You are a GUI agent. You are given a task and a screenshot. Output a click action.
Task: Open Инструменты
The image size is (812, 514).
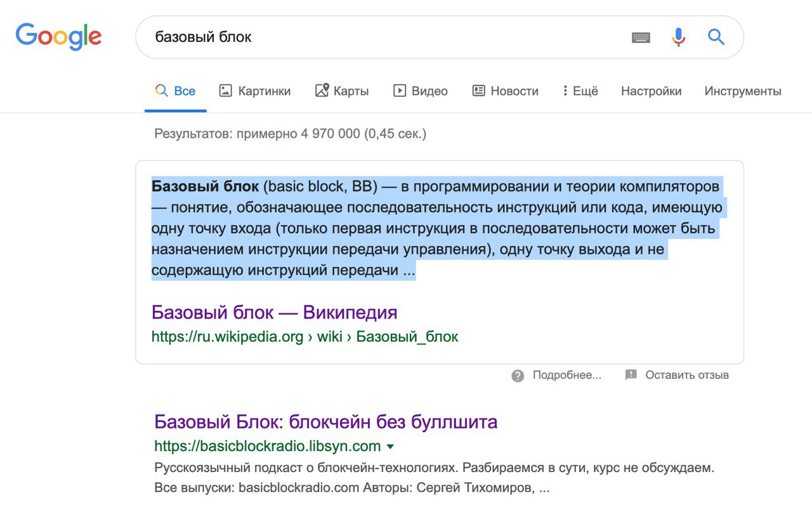743,91
